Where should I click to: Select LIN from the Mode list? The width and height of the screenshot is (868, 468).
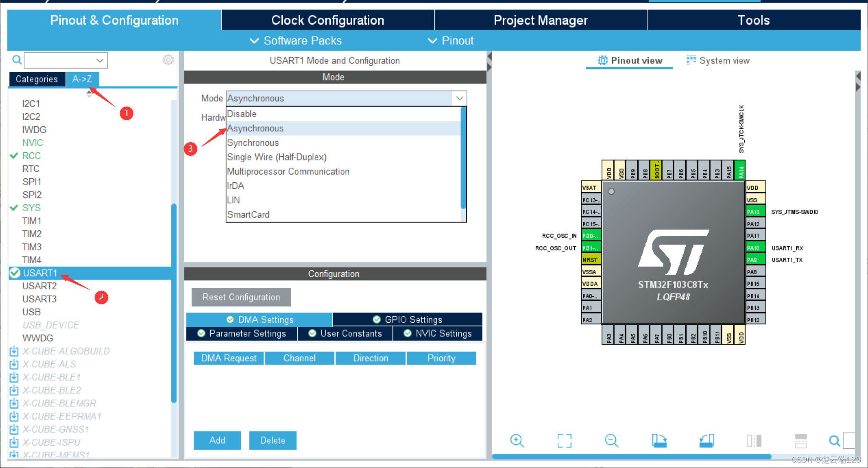(343, 200)
